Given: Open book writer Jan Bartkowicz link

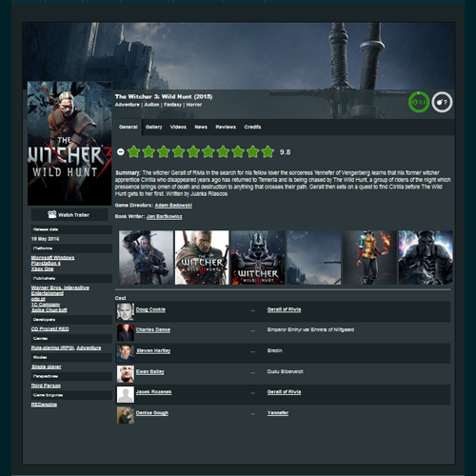Looking at the screenshot, I should pyautogui.click(x=164, y=216).
